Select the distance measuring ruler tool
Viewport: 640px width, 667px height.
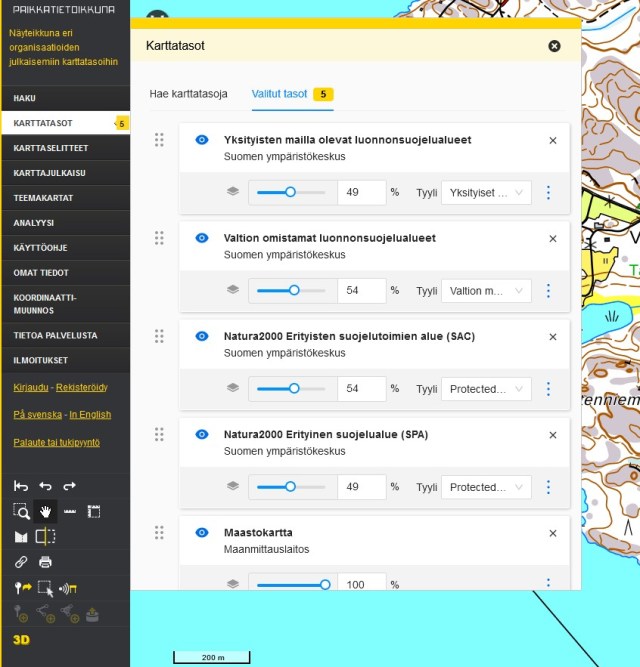[70, 511]
